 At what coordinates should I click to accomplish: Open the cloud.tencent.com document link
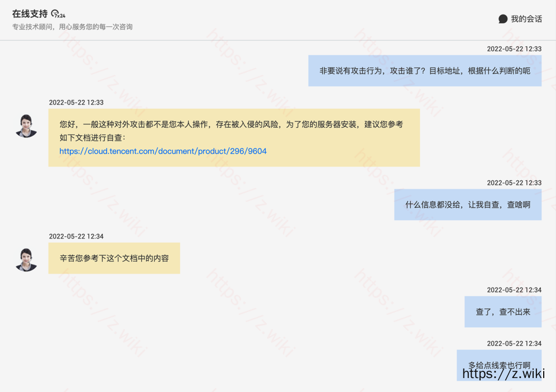tap(163, 151)
